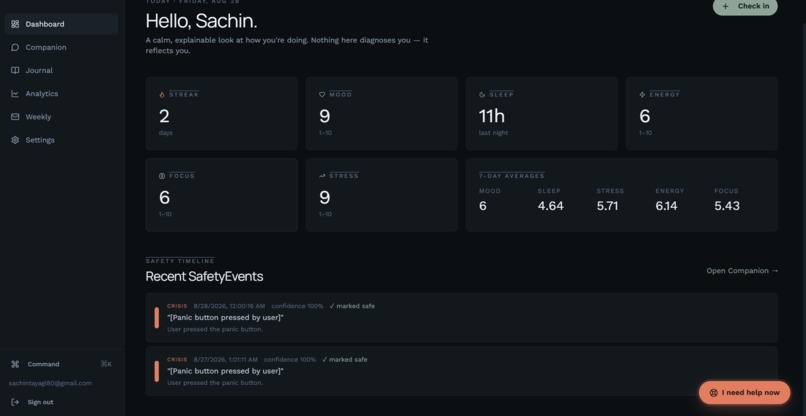Click the Focus card value 6
Screen dimensions: 806x416
[x=164, y=197]
